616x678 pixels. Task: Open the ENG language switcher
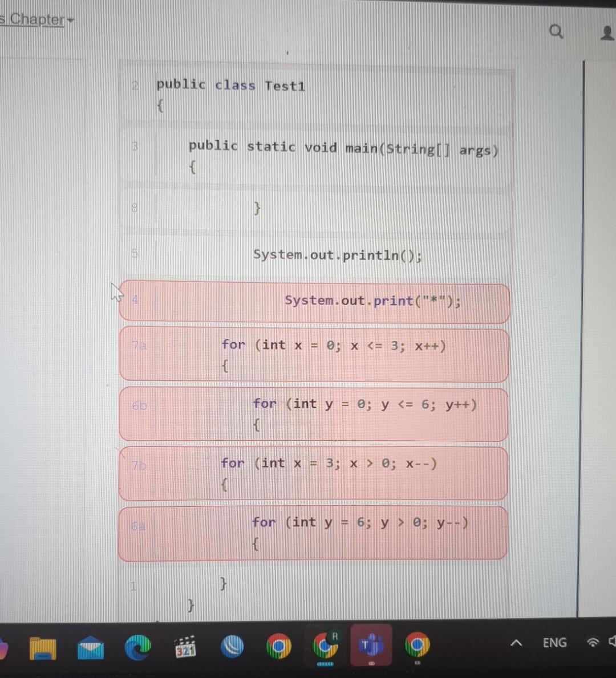(x=554, y=643)
